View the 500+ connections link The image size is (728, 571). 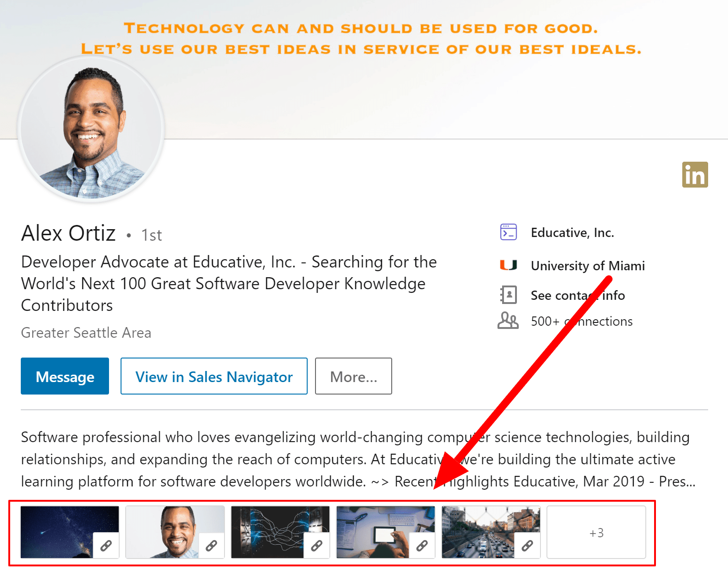pyautogui.click(x=582, y=321)
